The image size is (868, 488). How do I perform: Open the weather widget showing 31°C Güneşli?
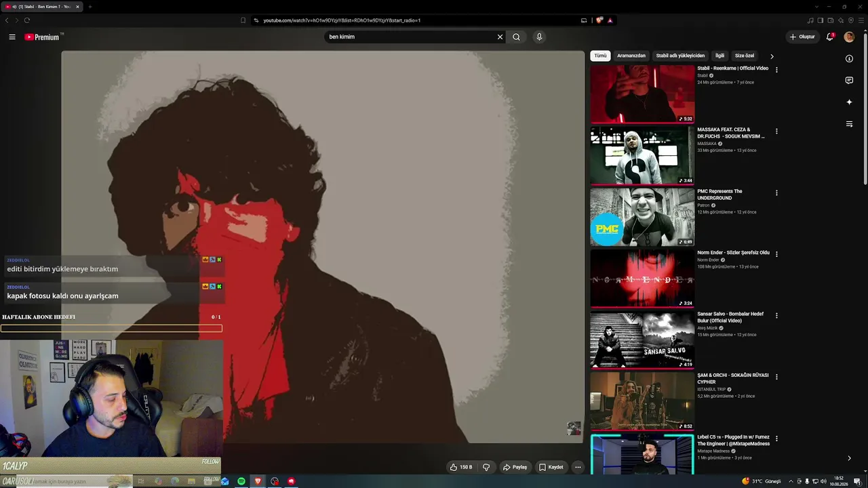pyautogui.click(x=761, y=481)
